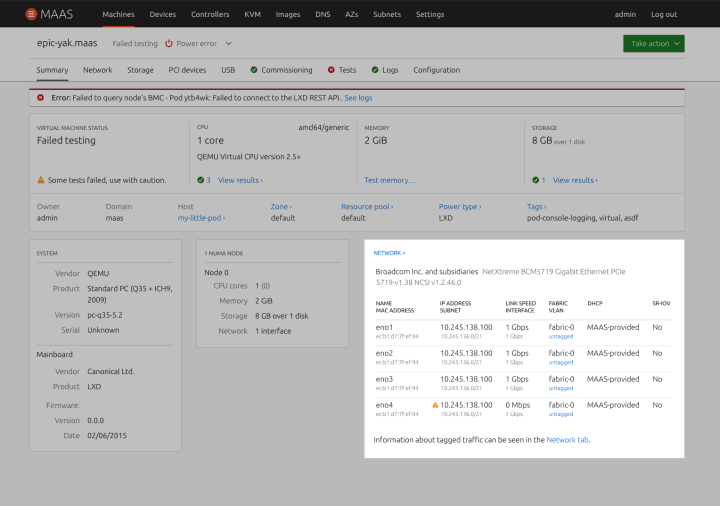
Task: Click the warning icon beside Some tests failed
Action: tap(41, 180)
